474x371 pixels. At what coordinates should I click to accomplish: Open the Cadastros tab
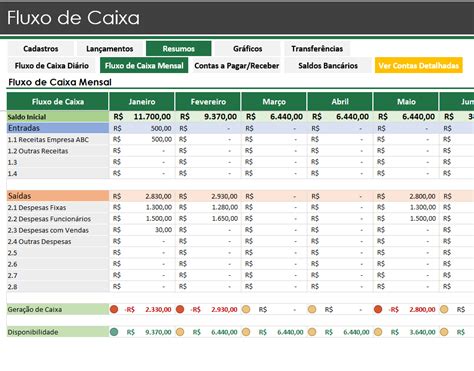(41, 49)
